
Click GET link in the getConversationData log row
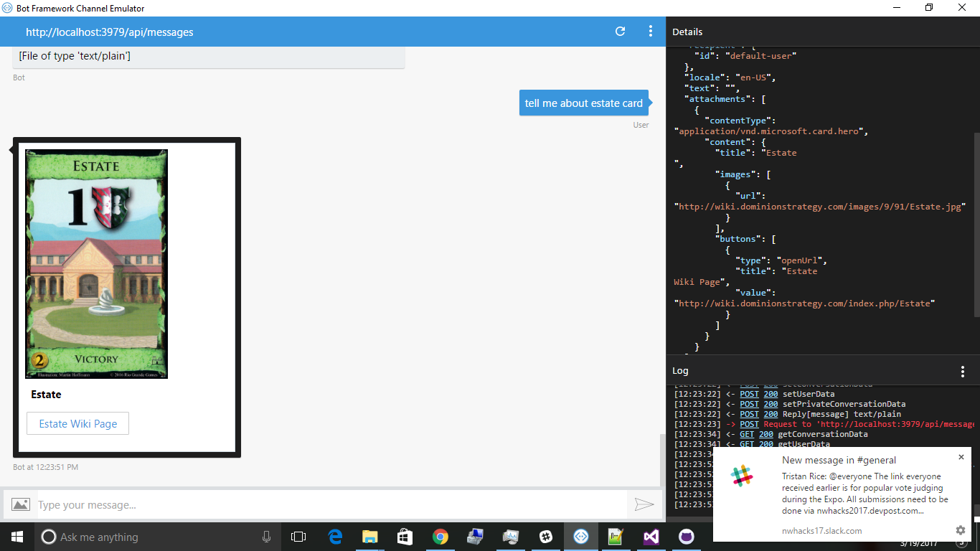747,434
